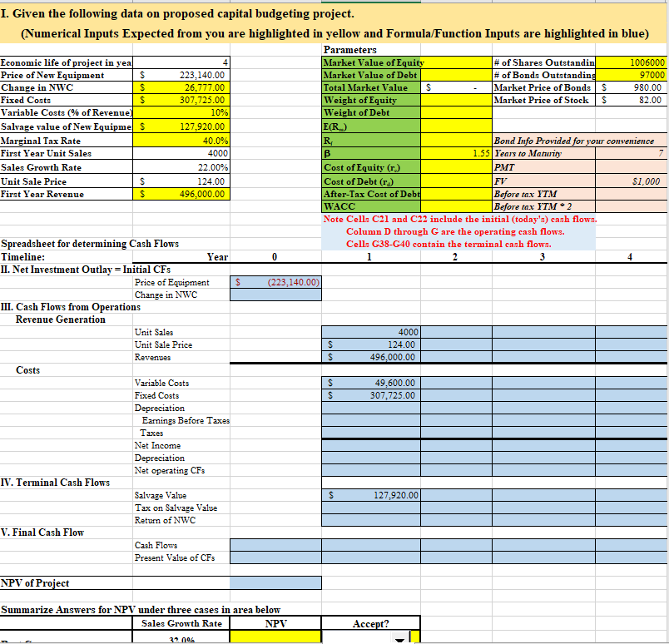Select the blue Return of NWC year 1 cell
This screenshot has height=644, width=669.
[x=371, y=520]
